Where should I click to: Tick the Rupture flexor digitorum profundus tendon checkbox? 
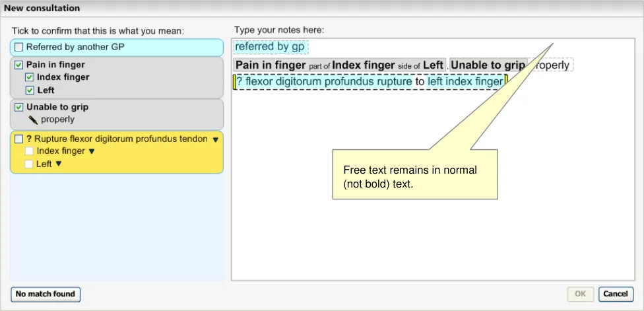coord(19,139)
